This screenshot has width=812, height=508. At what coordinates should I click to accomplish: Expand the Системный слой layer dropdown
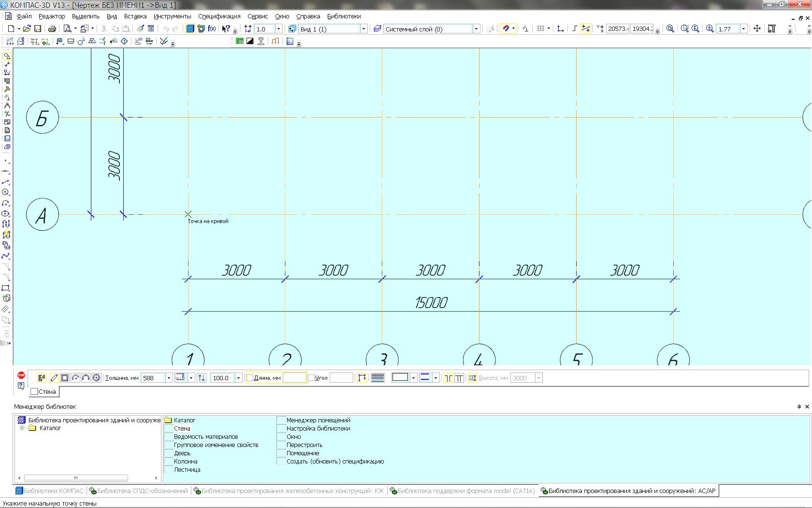(476, 29)
